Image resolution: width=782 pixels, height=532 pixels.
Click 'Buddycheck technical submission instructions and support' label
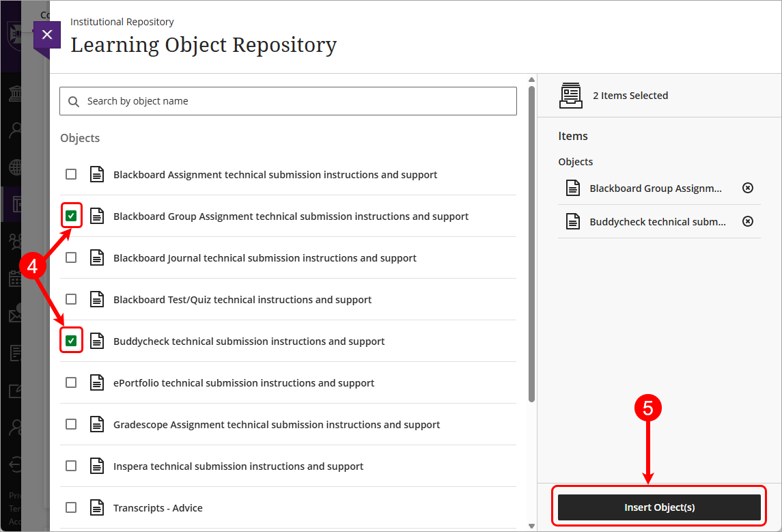pos(249,341)
